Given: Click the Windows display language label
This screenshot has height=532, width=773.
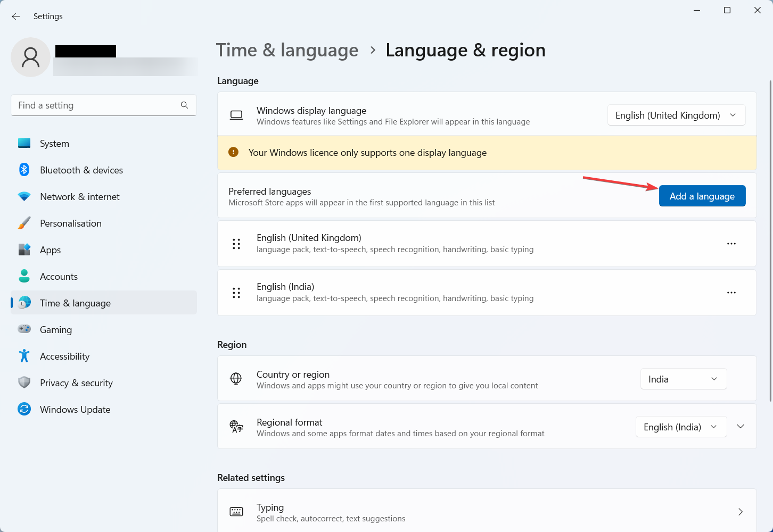Looking at the screenshot, I should (x=311, y=111).
